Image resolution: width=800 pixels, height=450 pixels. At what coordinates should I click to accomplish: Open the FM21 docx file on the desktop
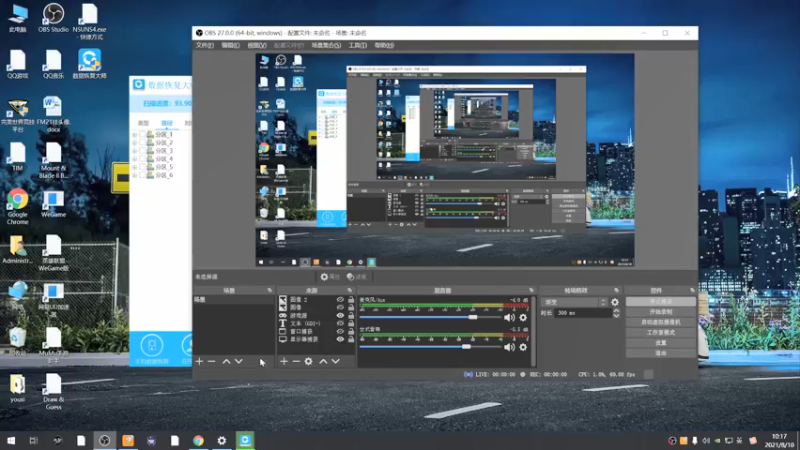(53, 114)
